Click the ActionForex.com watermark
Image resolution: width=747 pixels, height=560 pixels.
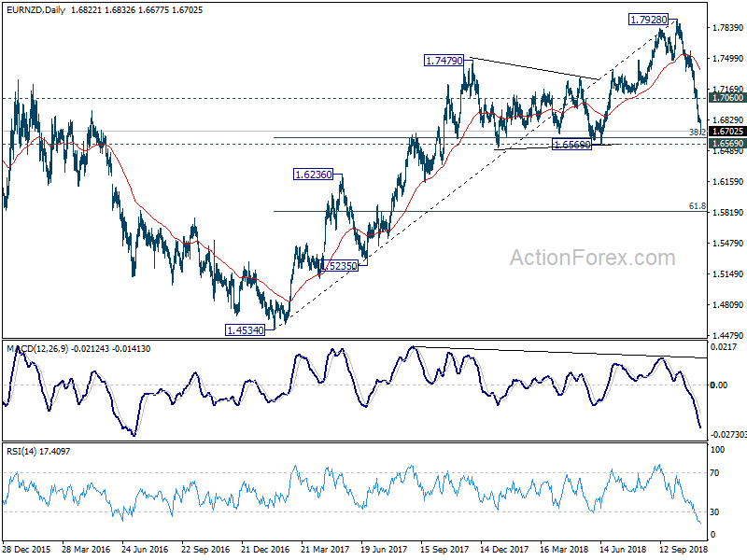pyautogui.click(x=593, y=258)
